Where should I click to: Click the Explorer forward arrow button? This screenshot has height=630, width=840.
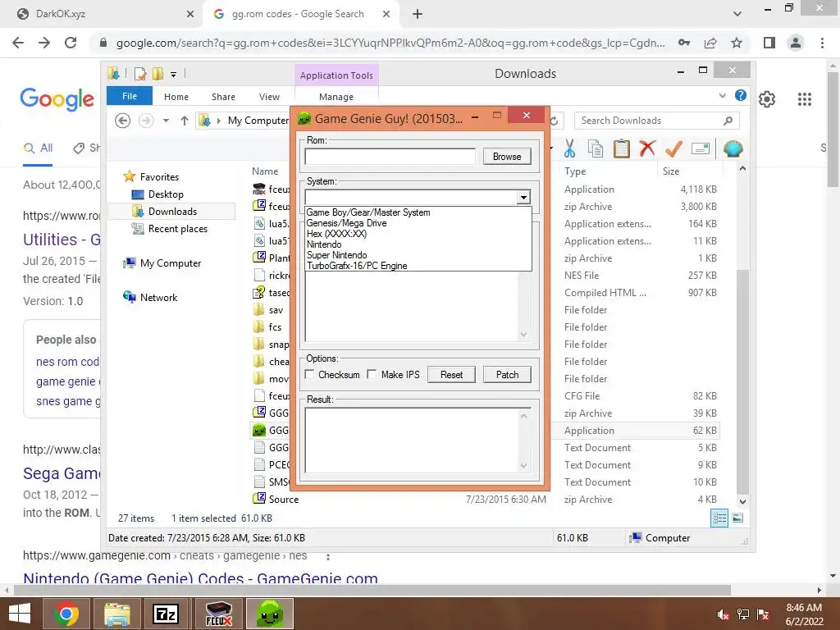[146, 121]
